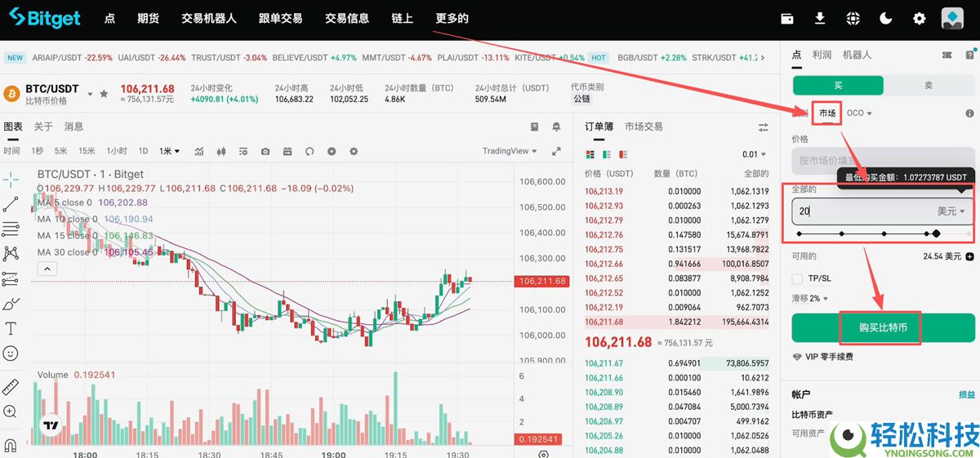Open the user profile avatar
The width and height of the screenshot is (980, 458).
pyautogui.click(x=952, y=18)
